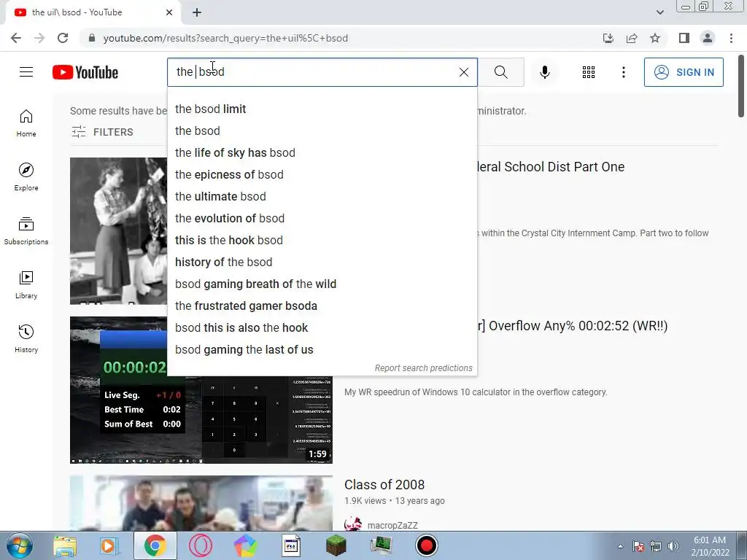
Task: Open the Class of 2008 thumbnail
Action: click(x=201, y=503)
